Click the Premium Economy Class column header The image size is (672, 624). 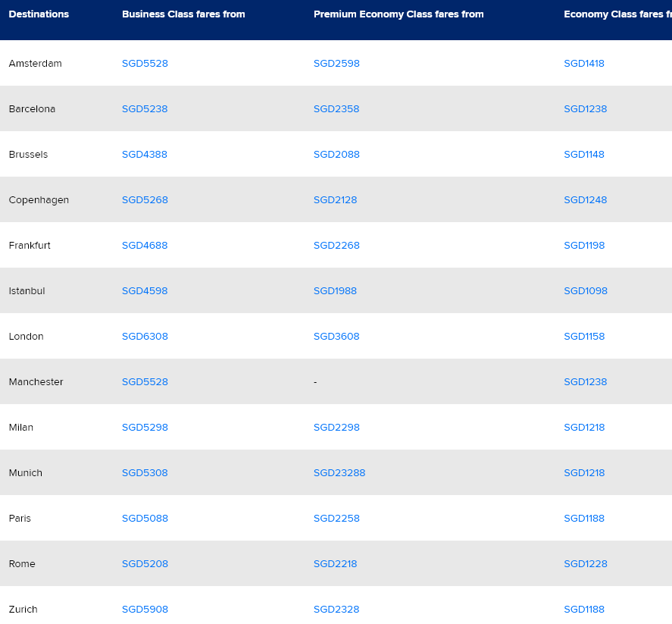[399, 14]
